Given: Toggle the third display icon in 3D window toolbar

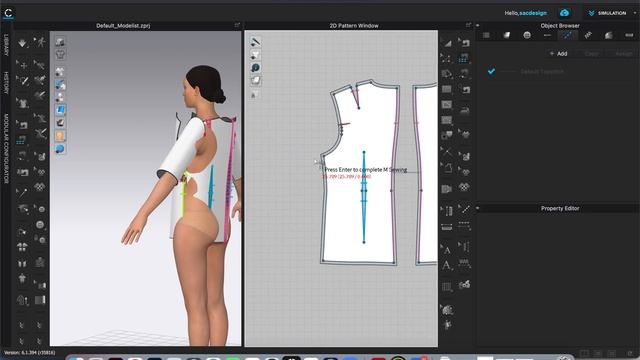Looking at the screenshot, I should tap(60, 72).
